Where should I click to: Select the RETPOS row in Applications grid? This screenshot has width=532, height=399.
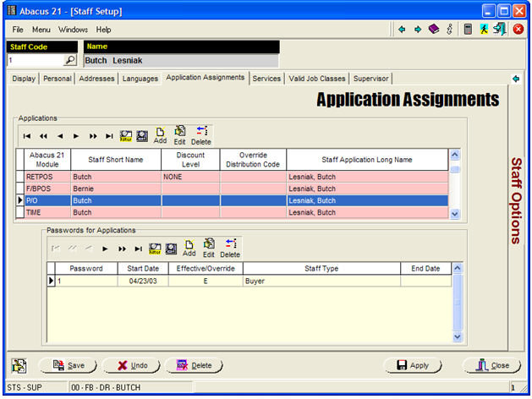pos(40,178)
